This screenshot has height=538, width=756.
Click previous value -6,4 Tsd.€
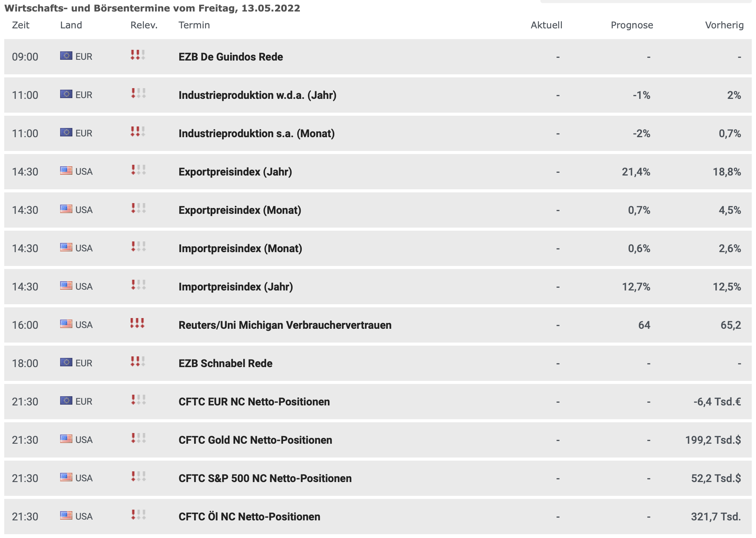(x=717, y=402)
